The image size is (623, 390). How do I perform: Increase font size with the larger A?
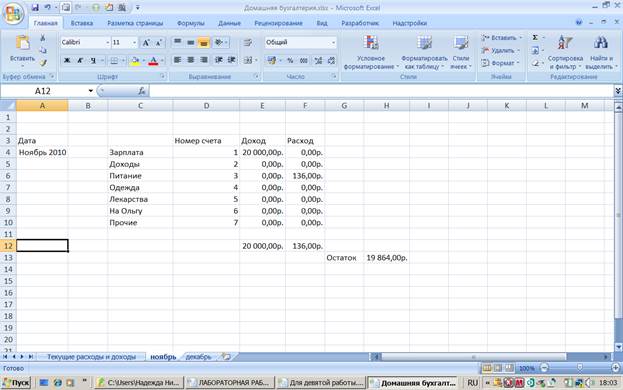click(146, 42)
